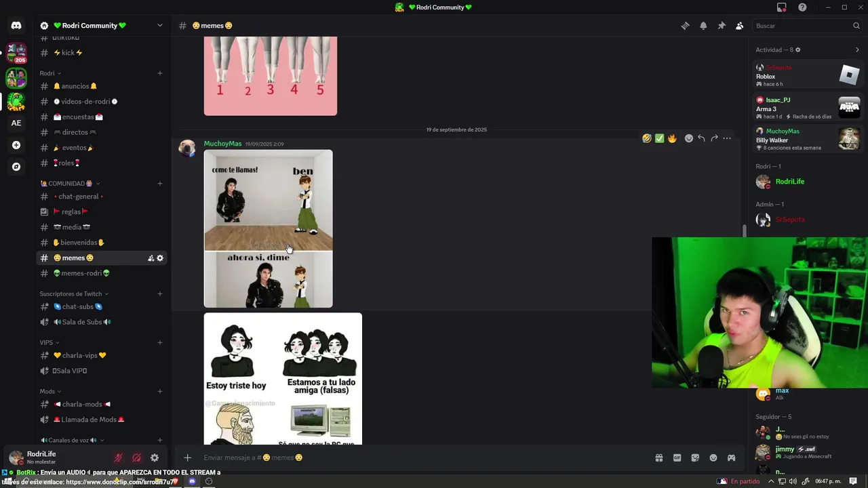Viewport: 868px width, 488px height.
Task: Open more options for MuchoyMas message
Action: coord(727,138)
